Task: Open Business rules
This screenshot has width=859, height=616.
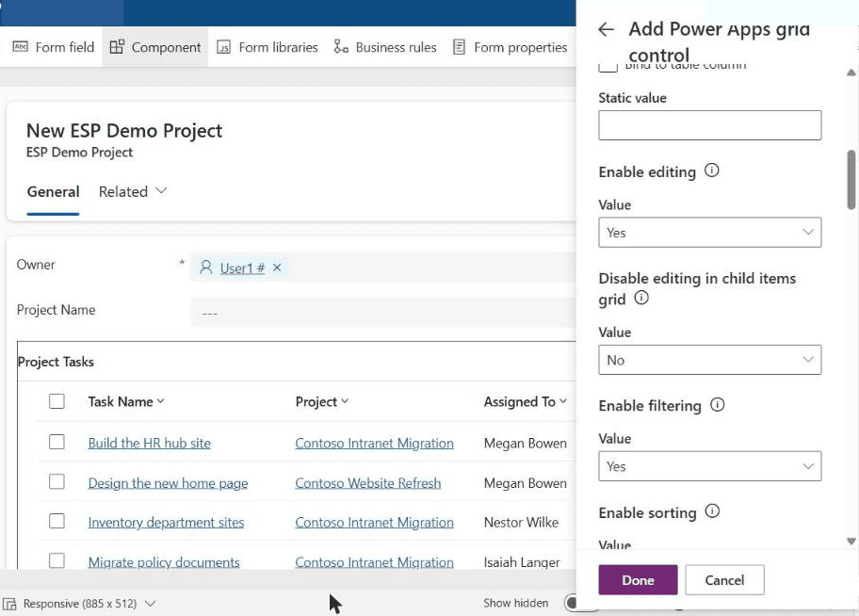Action: pyautogui.click(x=385, y=47)
